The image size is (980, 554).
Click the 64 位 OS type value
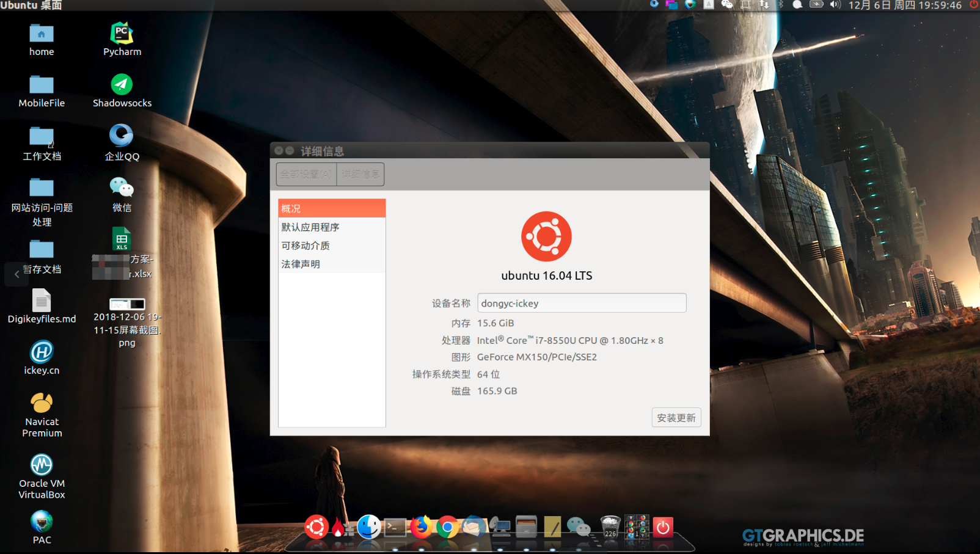(x=488, y=374)
